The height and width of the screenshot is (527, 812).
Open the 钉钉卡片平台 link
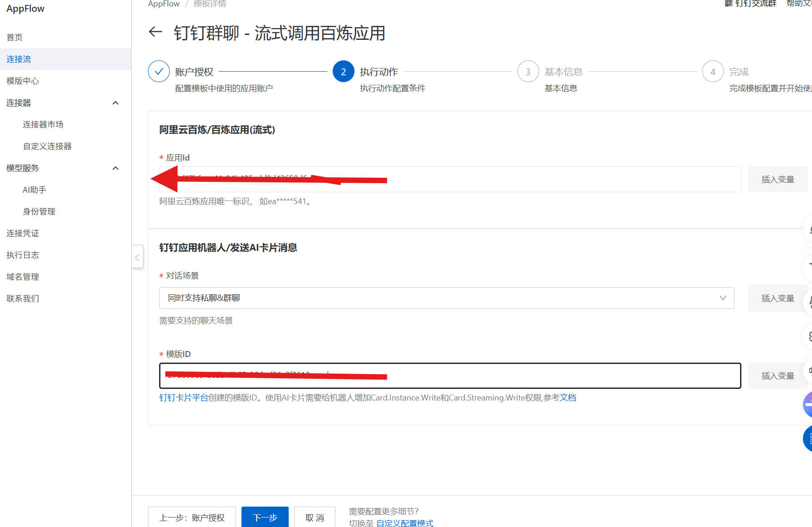click(184, 398)
